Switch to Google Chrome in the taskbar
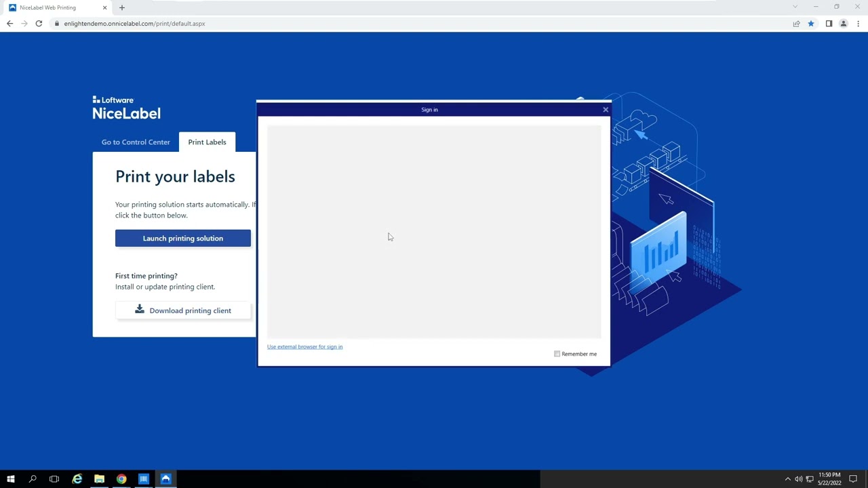This screenshot has height=488, width=868. coord(121,479)
